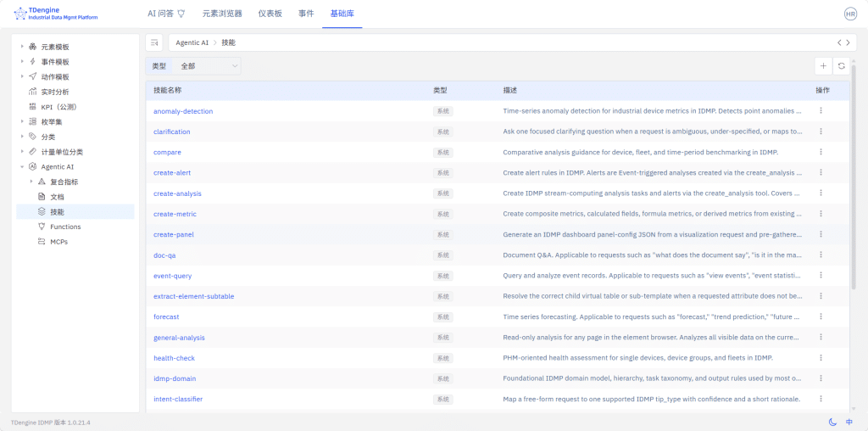
Task: Collapse the sidebar with the toggle icon
Action: click(154, 42)
